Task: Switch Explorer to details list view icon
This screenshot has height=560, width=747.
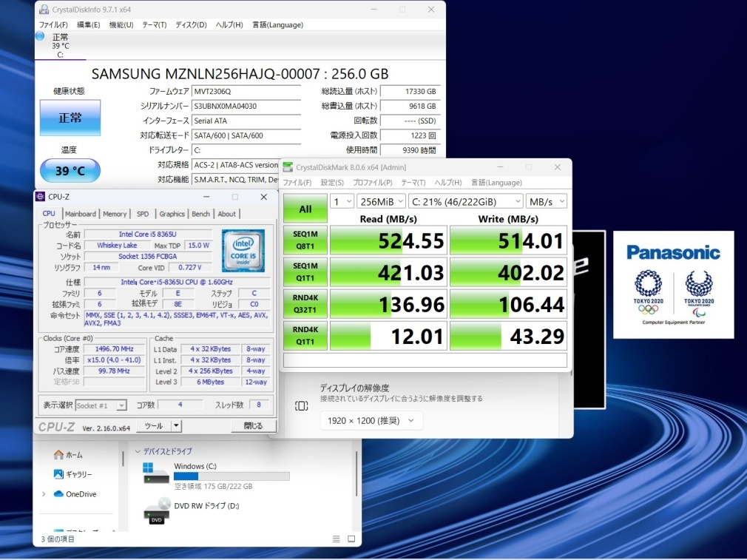Action: coord(337,539)
